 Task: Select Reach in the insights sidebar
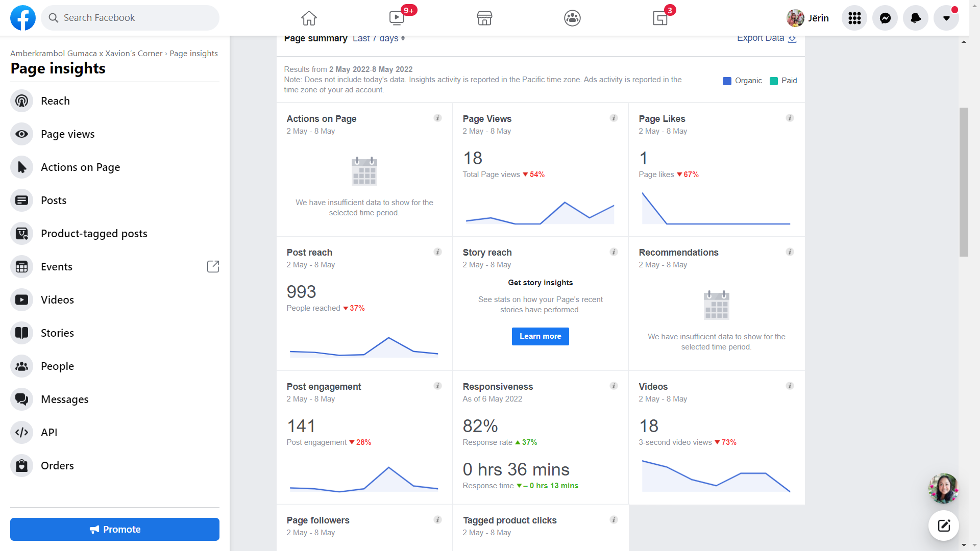point(115,101)
